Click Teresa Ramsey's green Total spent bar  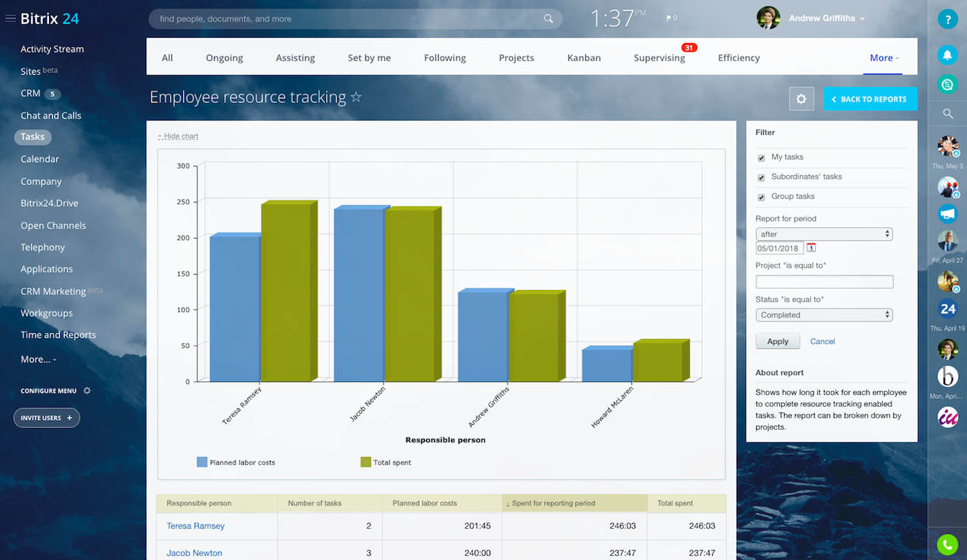289,291
